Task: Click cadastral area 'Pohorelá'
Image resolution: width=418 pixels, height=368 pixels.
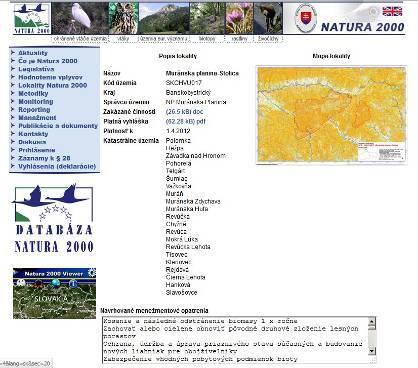Action: point(178,163)
